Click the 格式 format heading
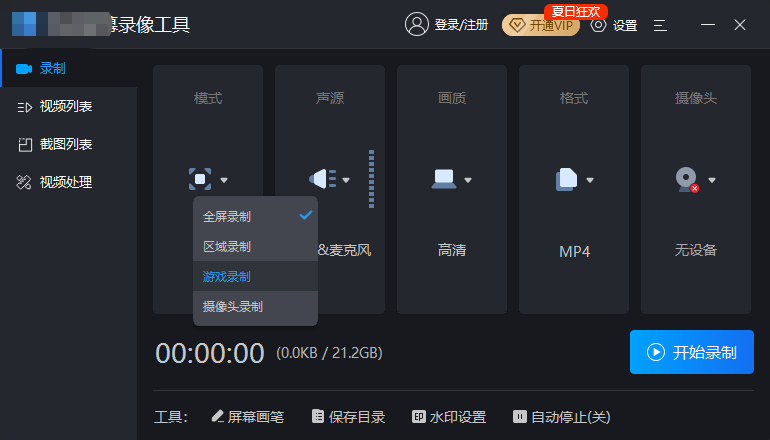This screenshot has width=770, height=440. [x=574, y=98]
